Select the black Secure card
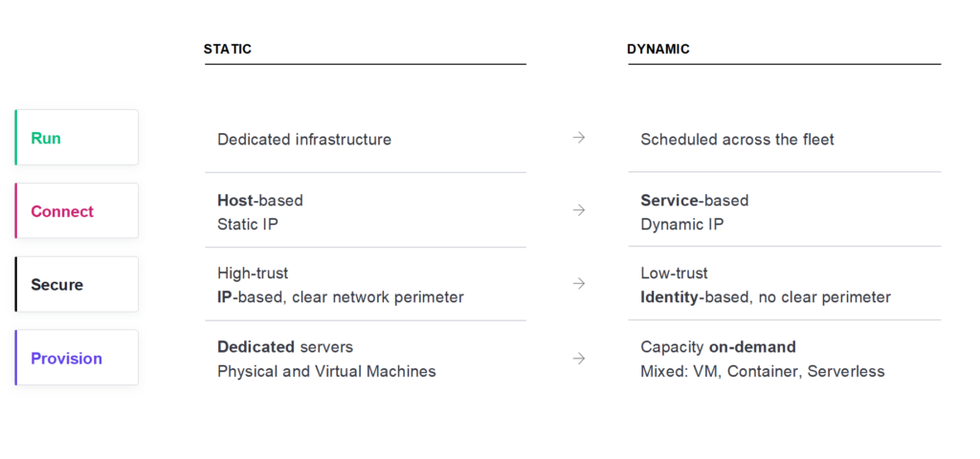980x459 pixels. pos(77,284)
